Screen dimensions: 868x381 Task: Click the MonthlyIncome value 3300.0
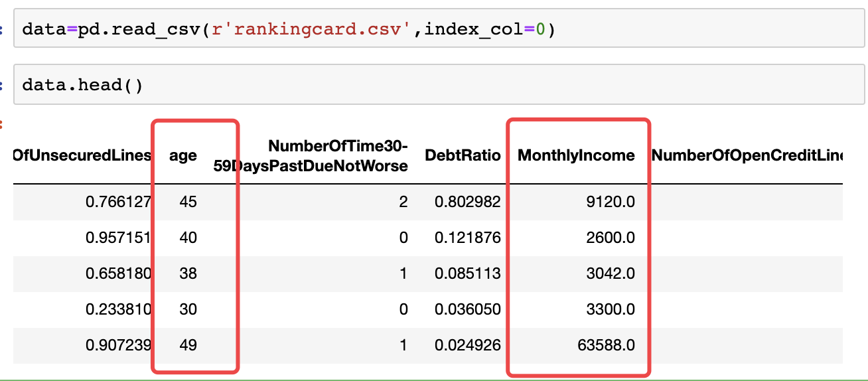611,309
